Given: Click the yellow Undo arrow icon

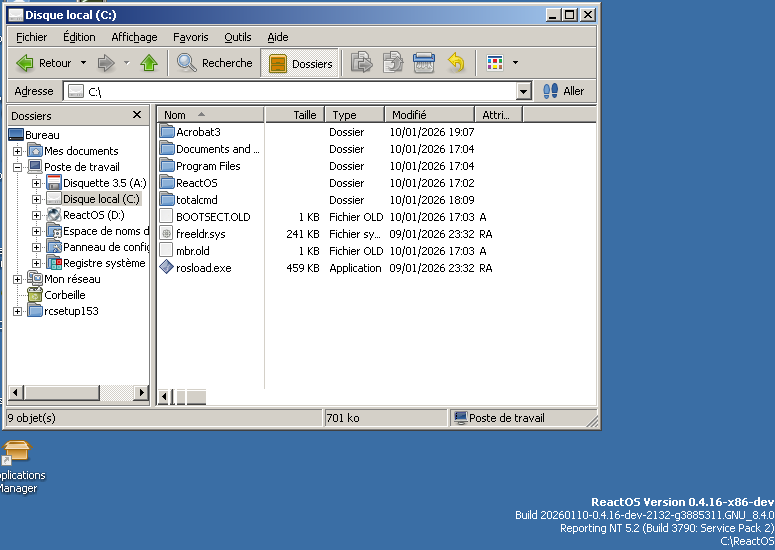Looking at the screenshot, I should click(x=456, y=63).
